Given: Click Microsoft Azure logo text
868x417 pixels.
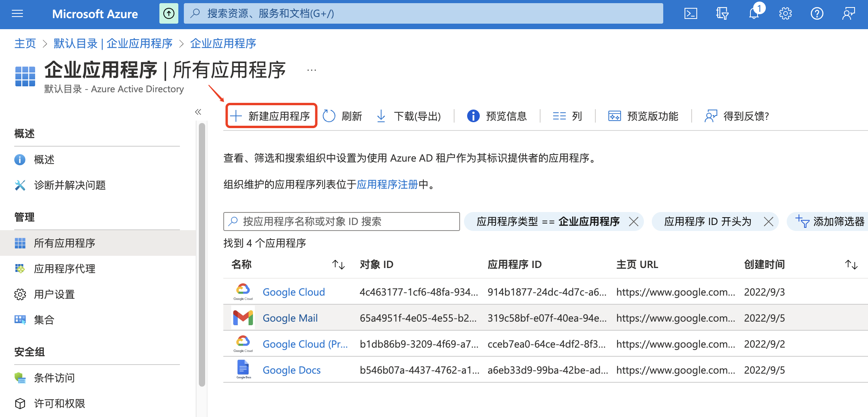Looking at the screenshot, I should point(95,14).
